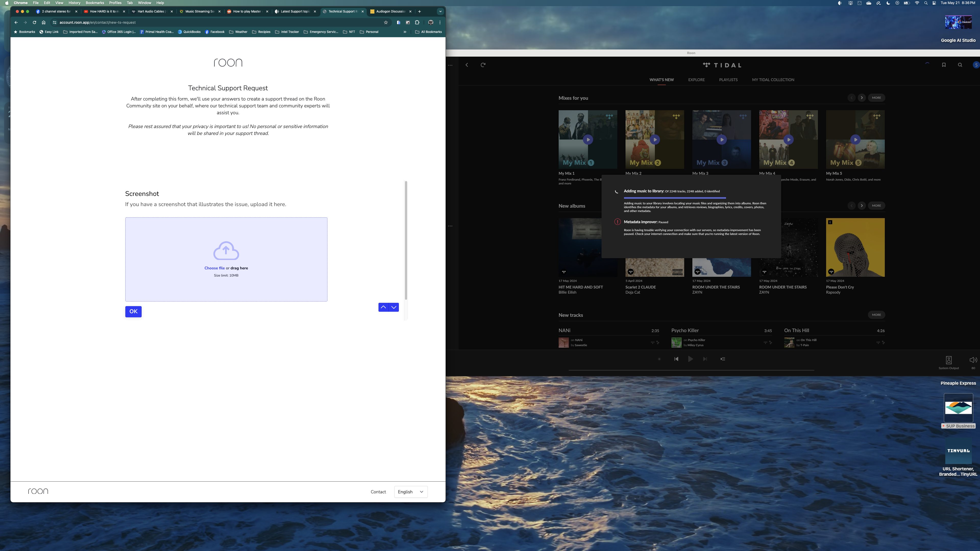
Task: Open the Recipies bookmarks folder
Action: [261, 32]
